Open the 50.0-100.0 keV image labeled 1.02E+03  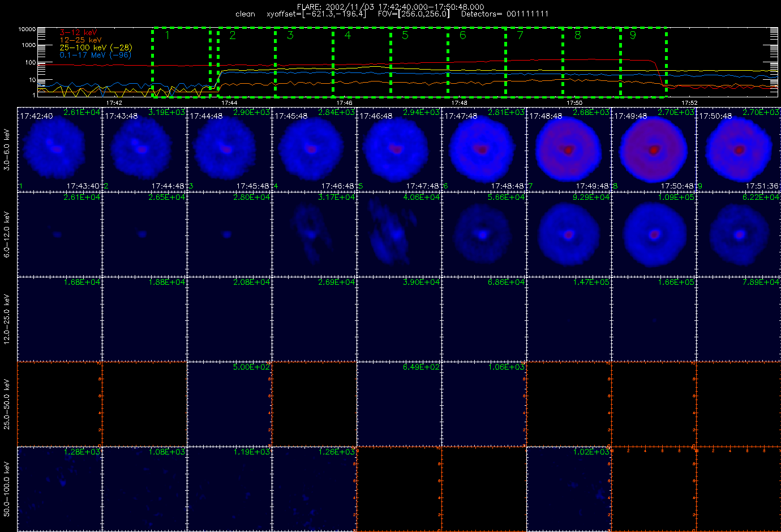click(x=569, y=489)
